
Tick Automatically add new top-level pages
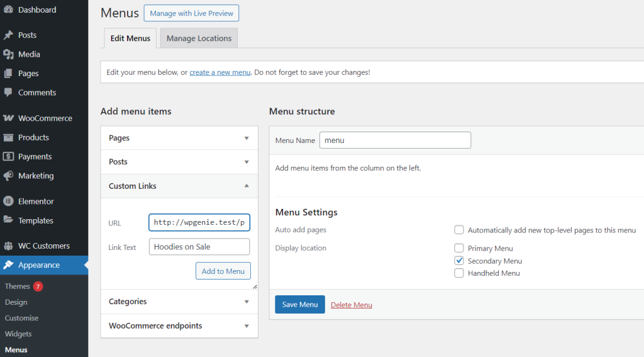pos(459,230)
